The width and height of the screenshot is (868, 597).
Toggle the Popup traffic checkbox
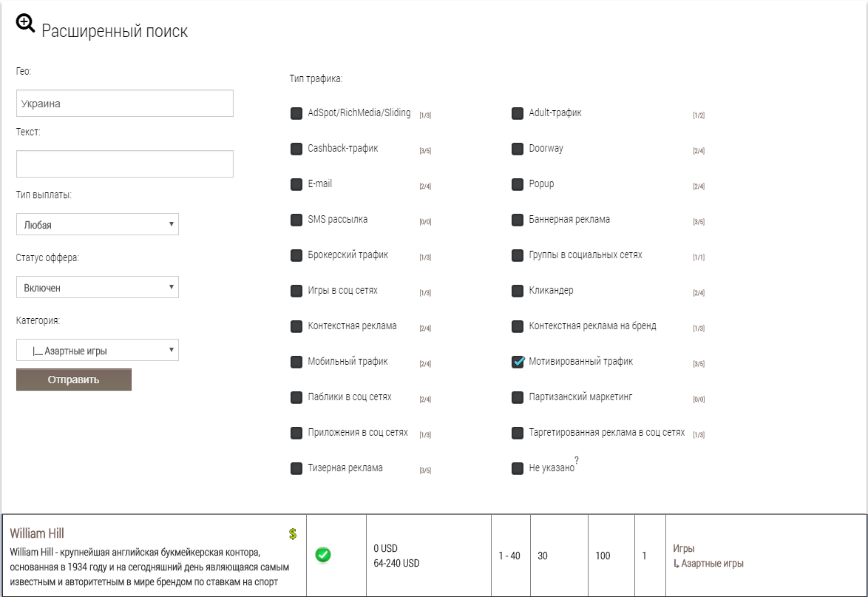point(518,184)
